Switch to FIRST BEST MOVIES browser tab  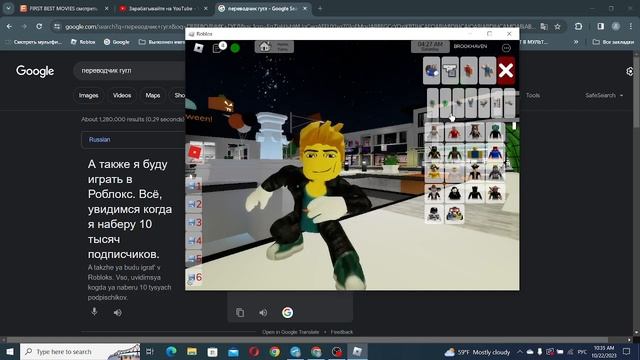point(64,9)
